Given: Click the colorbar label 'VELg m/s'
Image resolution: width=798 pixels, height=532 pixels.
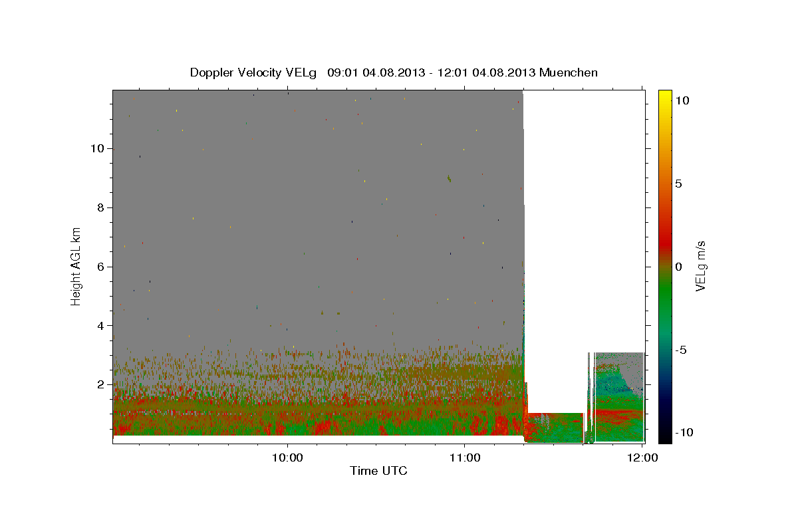Looking at the screenshot, I should (x=701, y=266).
